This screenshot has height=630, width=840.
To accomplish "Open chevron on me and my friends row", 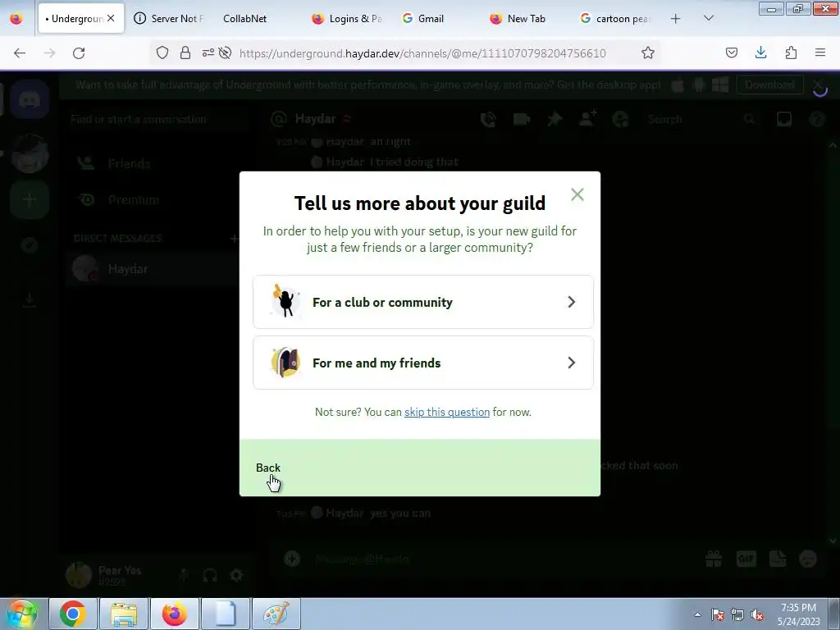I will pos(571,363).
